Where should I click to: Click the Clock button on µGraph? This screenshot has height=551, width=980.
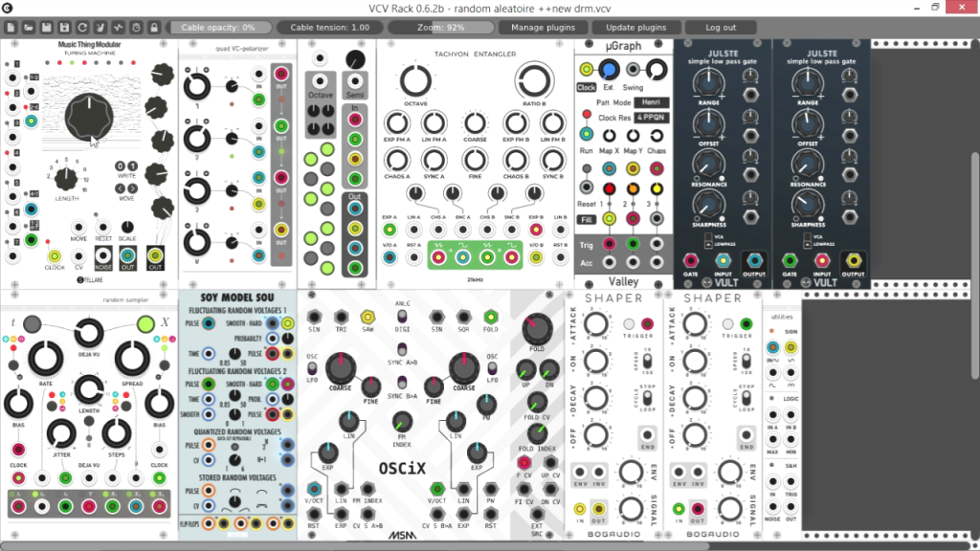pyautogui.click(x=587, y=87)
